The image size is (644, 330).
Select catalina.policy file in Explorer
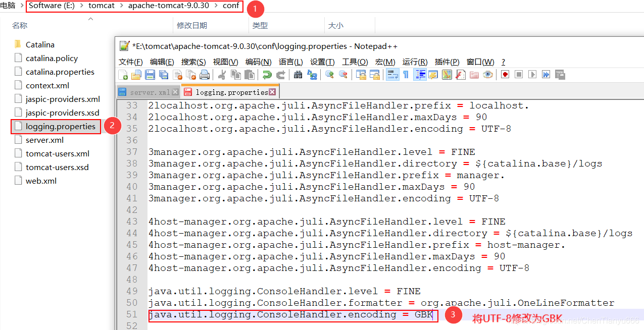[x=52, y=58]
